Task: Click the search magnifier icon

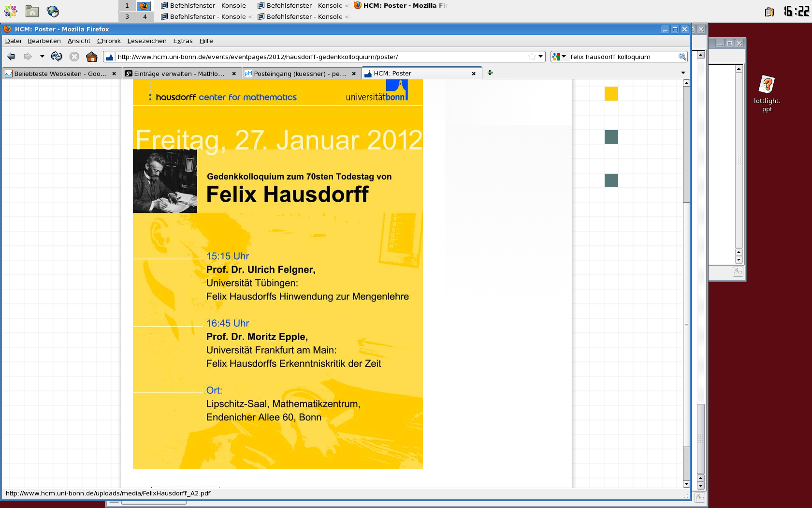Action: point(682,57)
